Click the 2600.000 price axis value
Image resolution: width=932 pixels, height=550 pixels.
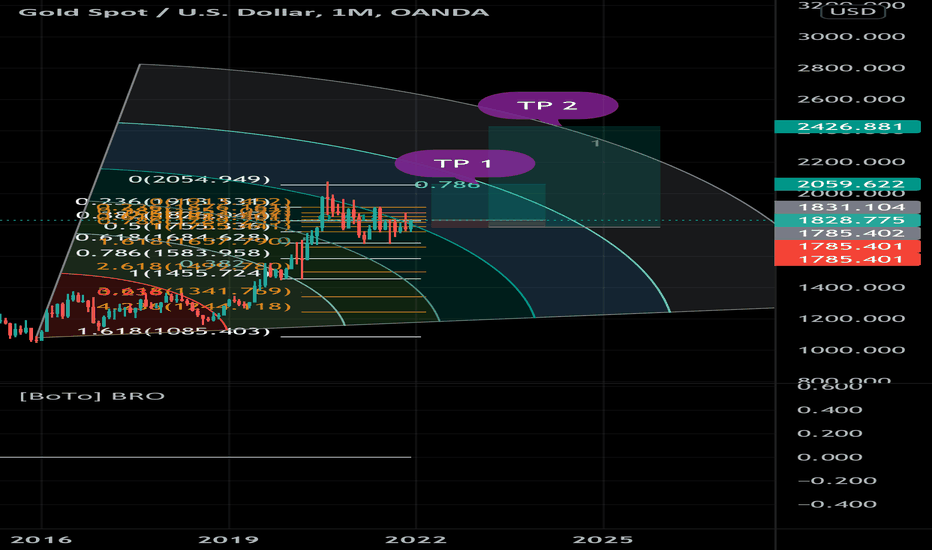(851, 99)
